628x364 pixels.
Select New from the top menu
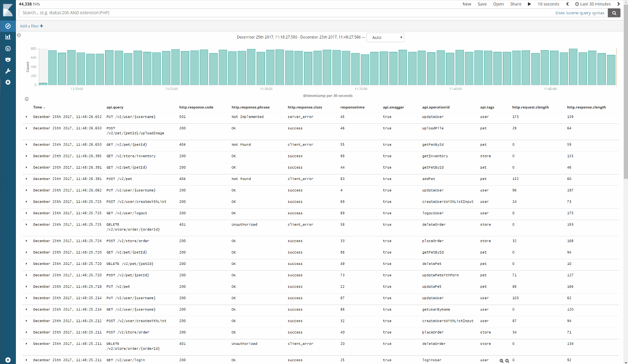466,4
